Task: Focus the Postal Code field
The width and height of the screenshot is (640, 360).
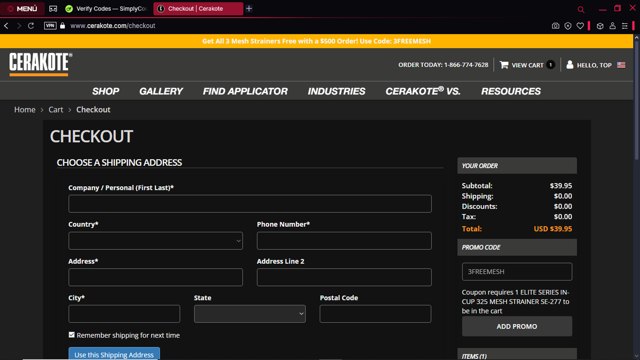Action: [376, 314]
